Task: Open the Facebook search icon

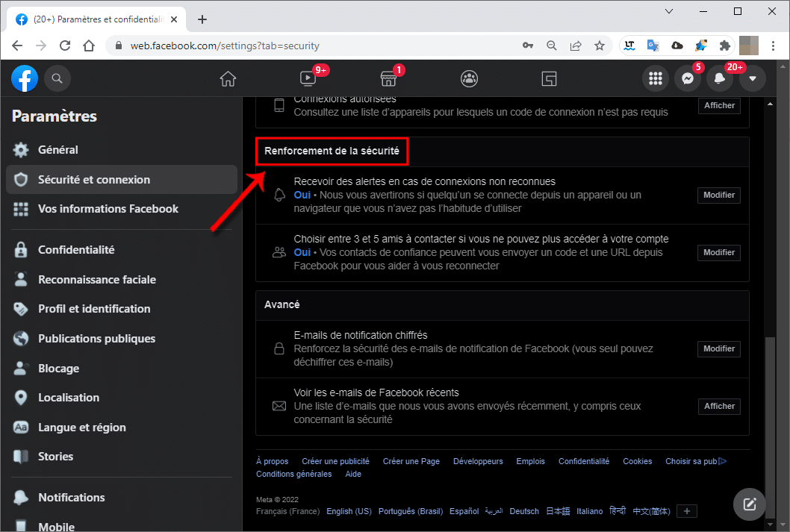Action: click(x=57, y=78)
